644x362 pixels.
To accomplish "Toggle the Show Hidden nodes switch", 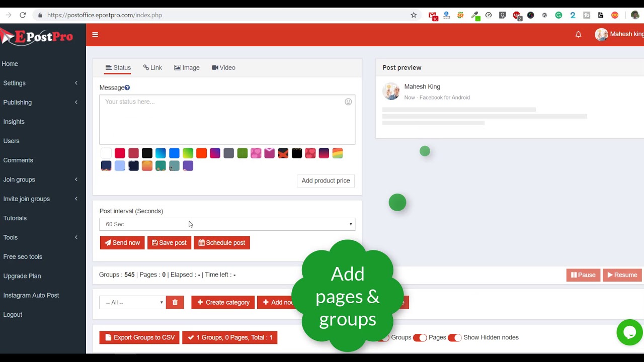I will tap(454, 337).
